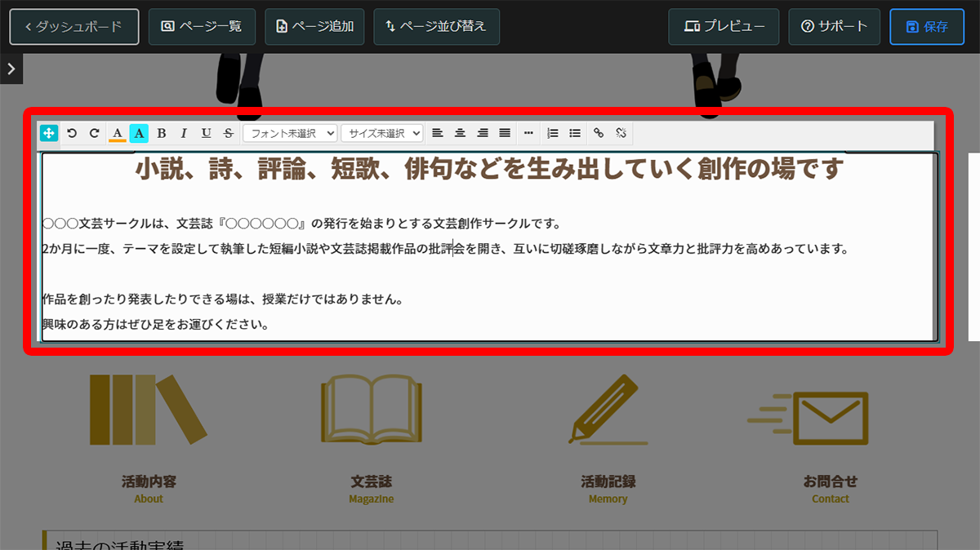Open the プレビュー preview
Viewport: 980px width, 550px height.
(x=723, y=26)
